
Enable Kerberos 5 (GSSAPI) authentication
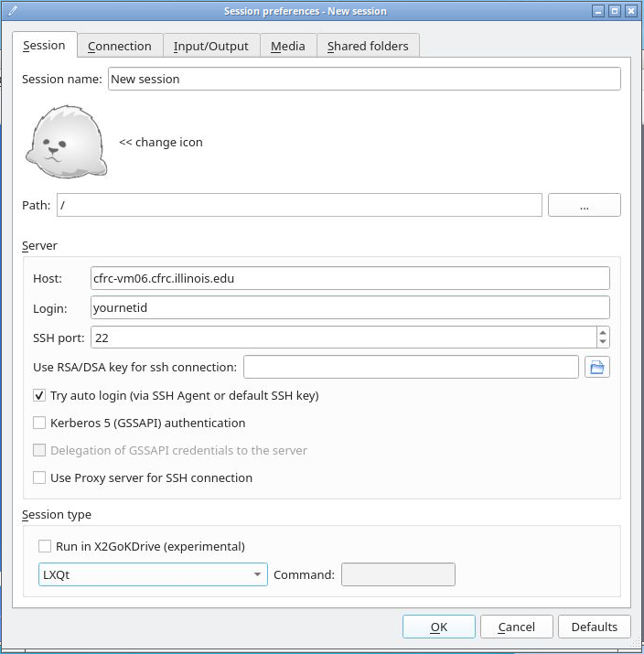coord(39,423)
